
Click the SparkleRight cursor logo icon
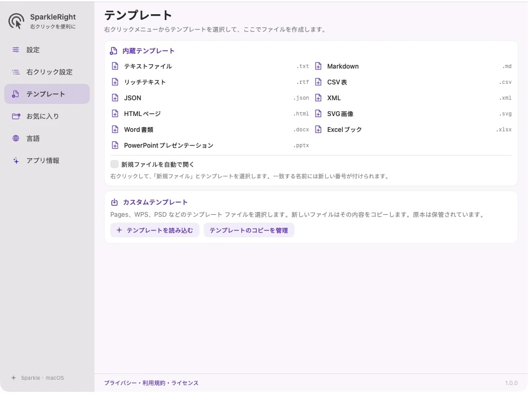16,21
